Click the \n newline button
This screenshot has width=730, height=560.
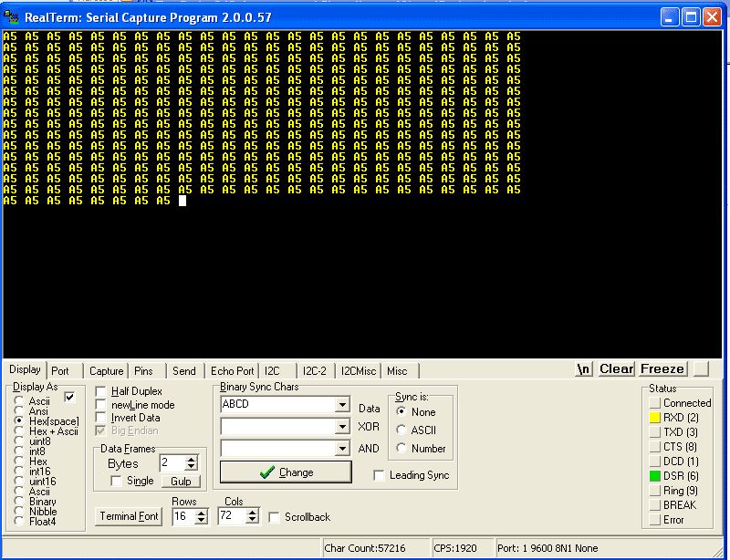point(584,368)
